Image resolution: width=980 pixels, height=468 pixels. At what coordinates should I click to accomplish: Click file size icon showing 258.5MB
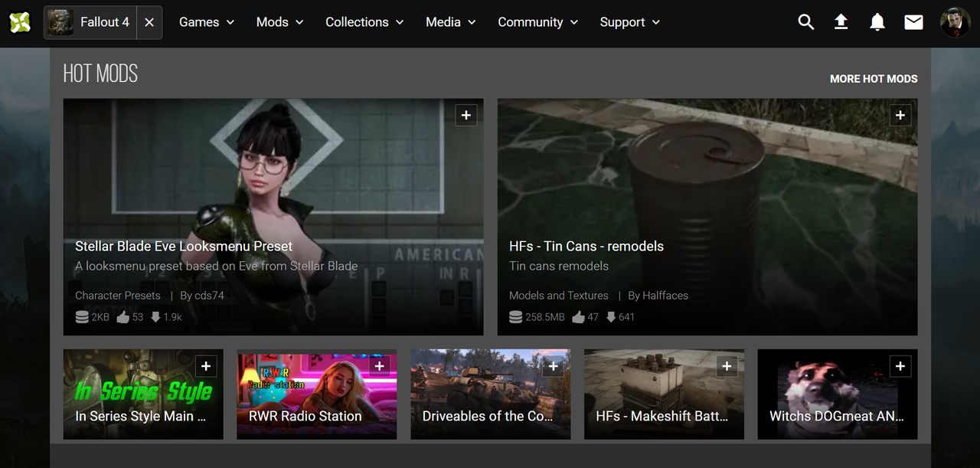click(x=516, y=317)
